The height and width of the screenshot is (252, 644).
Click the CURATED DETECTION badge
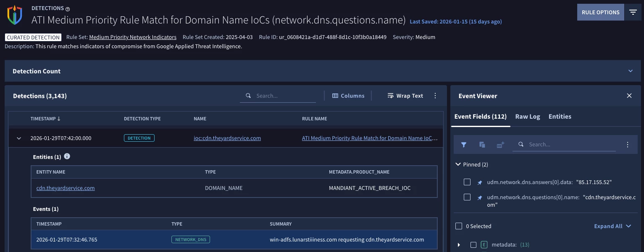(33, 37)
